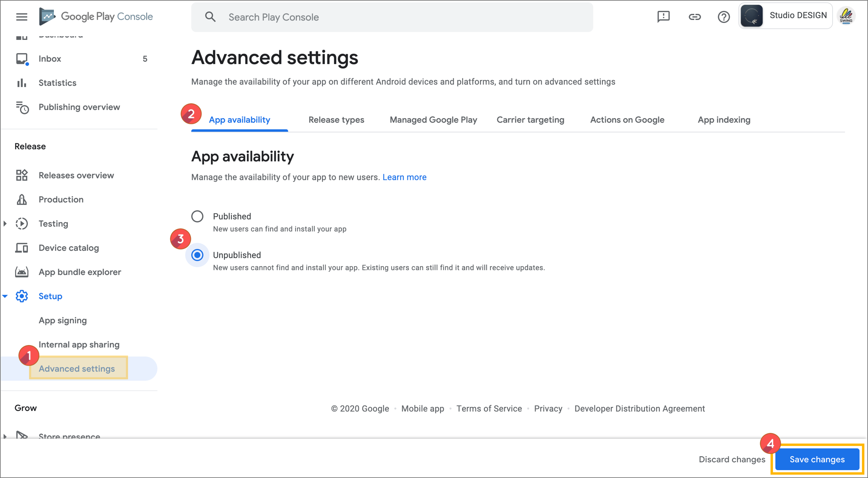Image resolution: width=868 pixels, height=478 pixels.
Task: Click the Discard changes button
Action: pos(732,459)
